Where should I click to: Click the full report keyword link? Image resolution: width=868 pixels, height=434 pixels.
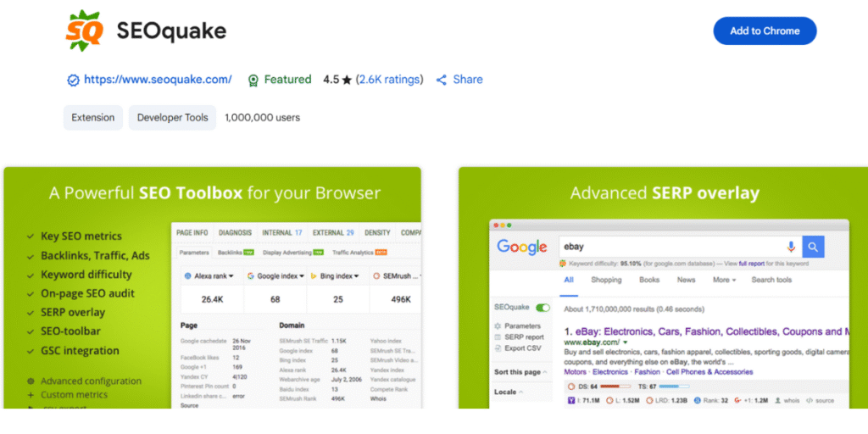click(752, 264)
